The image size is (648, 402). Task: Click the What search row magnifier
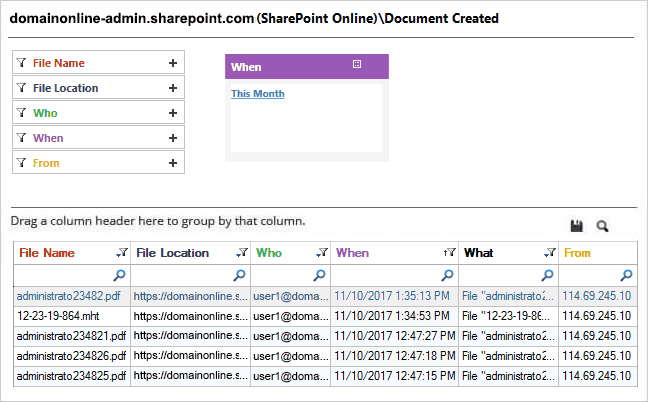548,275
